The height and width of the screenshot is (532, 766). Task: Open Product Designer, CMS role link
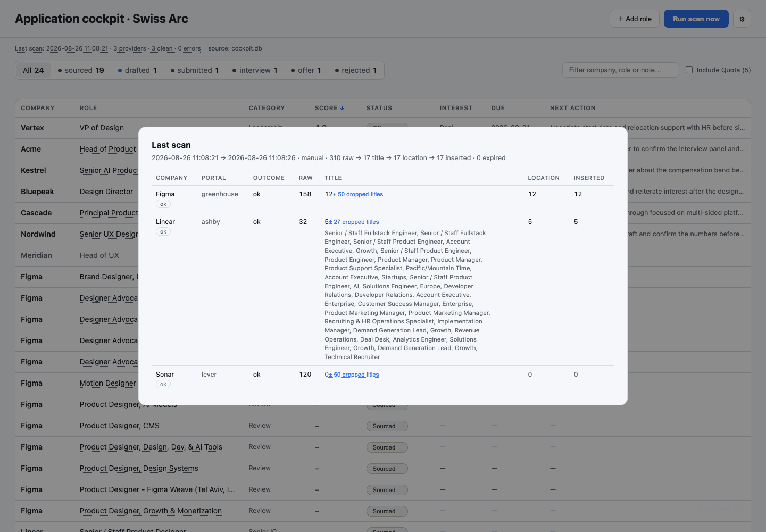point(119,426)
